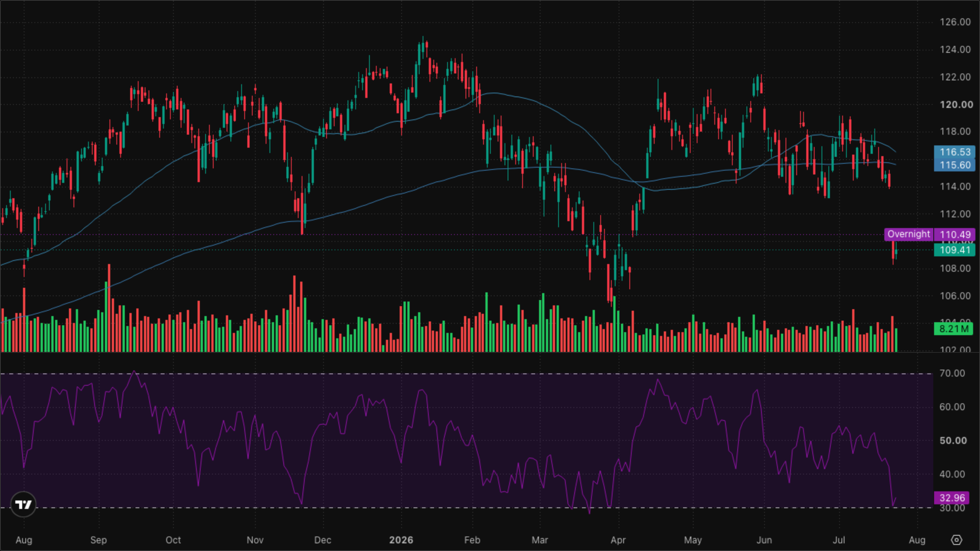Click the Feb month label on axis
Viewport: 980px width, 551px height.
472,540
